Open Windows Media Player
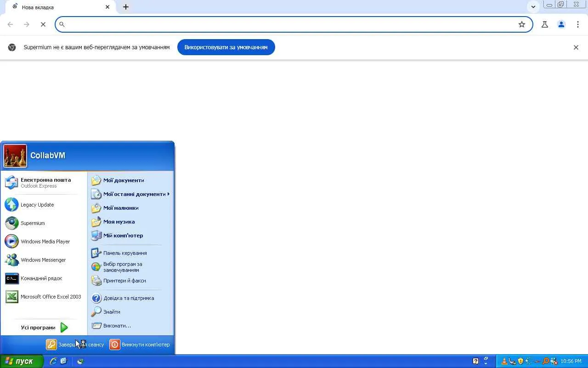The height and width of the screenshot is (368, 588). [x=44, y=241]
